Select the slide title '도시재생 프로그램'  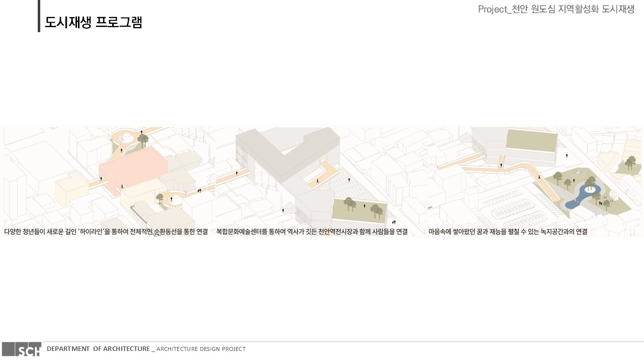click(94, 22)
